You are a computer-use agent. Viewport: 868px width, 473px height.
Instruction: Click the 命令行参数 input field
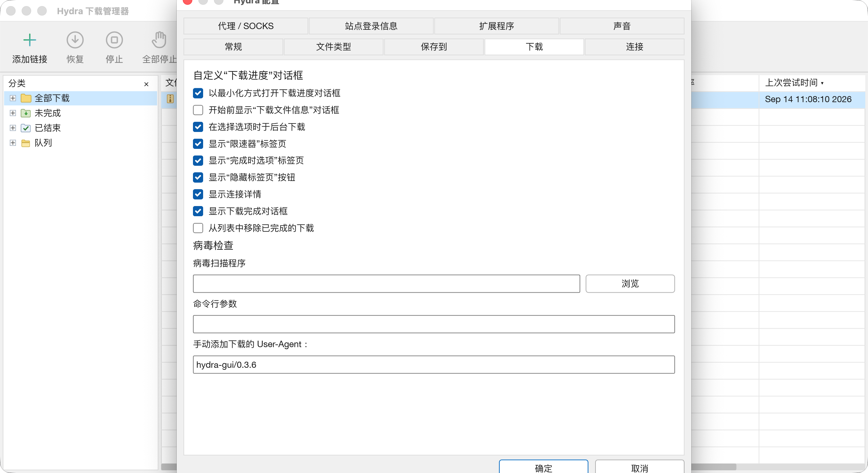(x=434, y=324)
